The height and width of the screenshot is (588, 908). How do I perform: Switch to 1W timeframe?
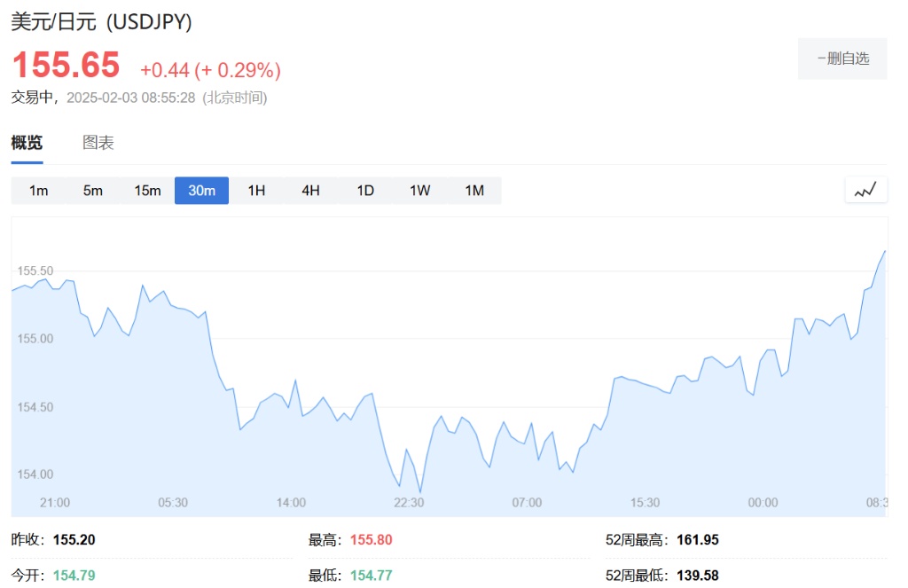(419, 191)
